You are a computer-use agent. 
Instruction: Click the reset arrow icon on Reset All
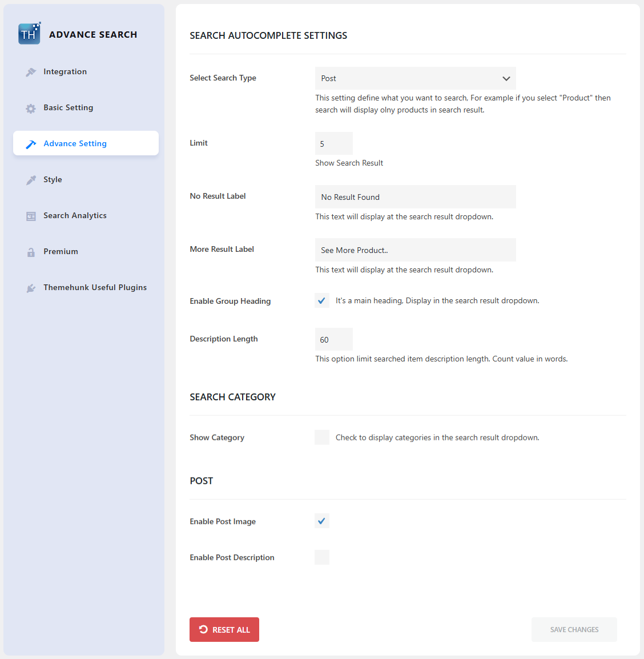click(x=204, y=629)
